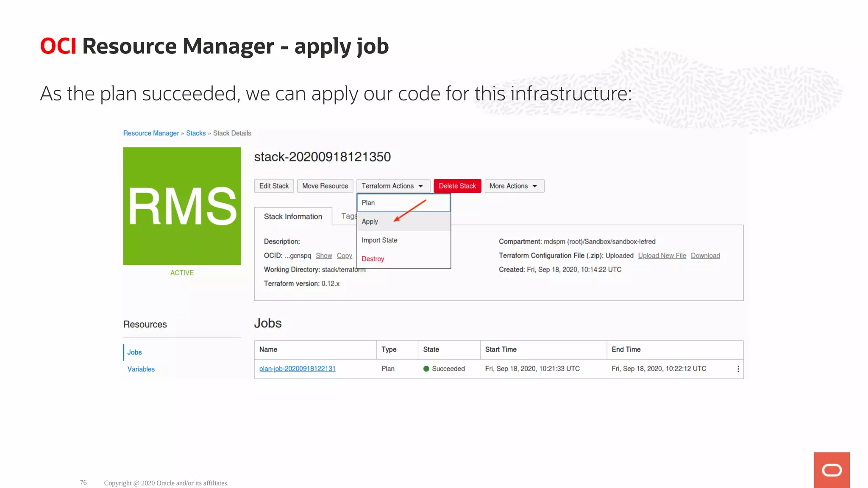Click the red Delete Stack button
This screenshot has height=488, width=868.
coord(457,186)
